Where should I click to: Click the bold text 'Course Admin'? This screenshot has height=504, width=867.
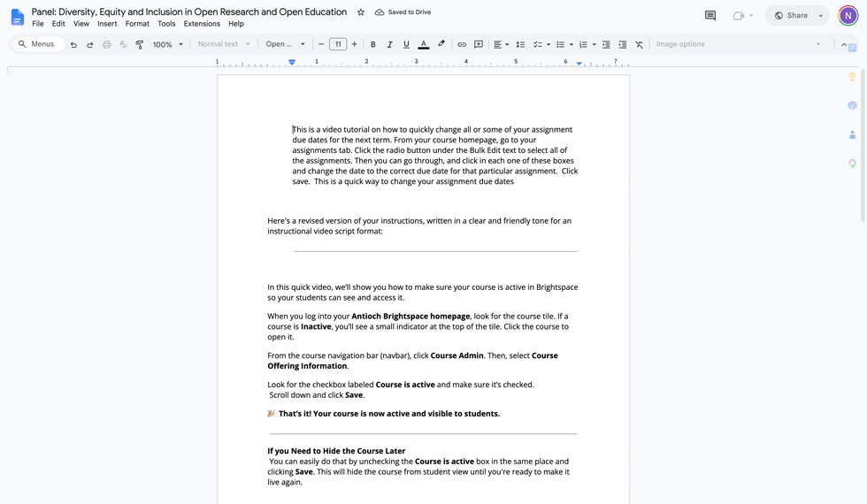point(457,355)
